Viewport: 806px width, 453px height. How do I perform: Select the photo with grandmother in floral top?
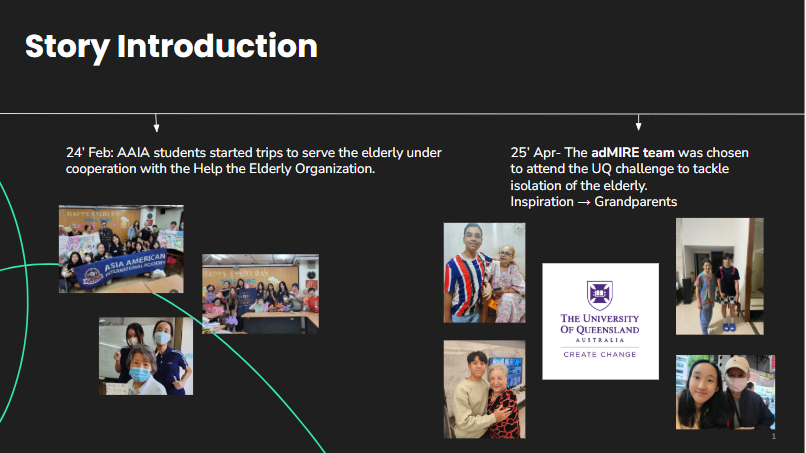pyautogui.click(x=484, y=389)
